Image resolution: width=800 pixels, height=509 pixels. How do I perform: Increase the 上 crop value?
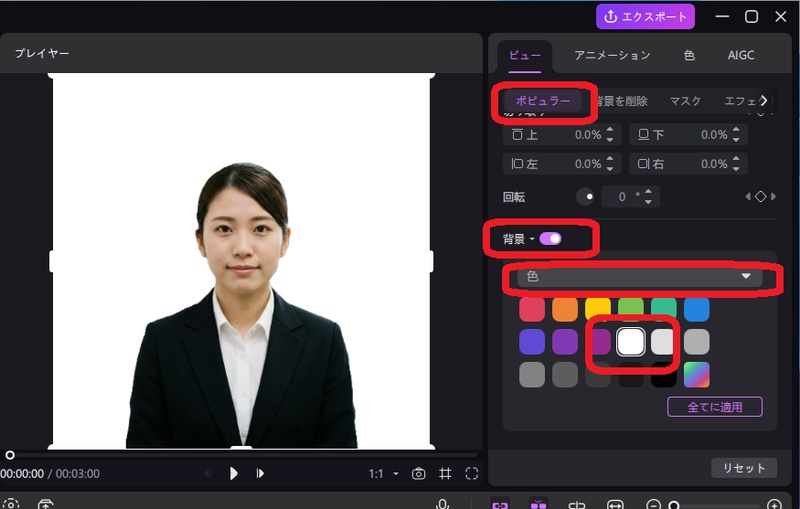pos(610,130)
